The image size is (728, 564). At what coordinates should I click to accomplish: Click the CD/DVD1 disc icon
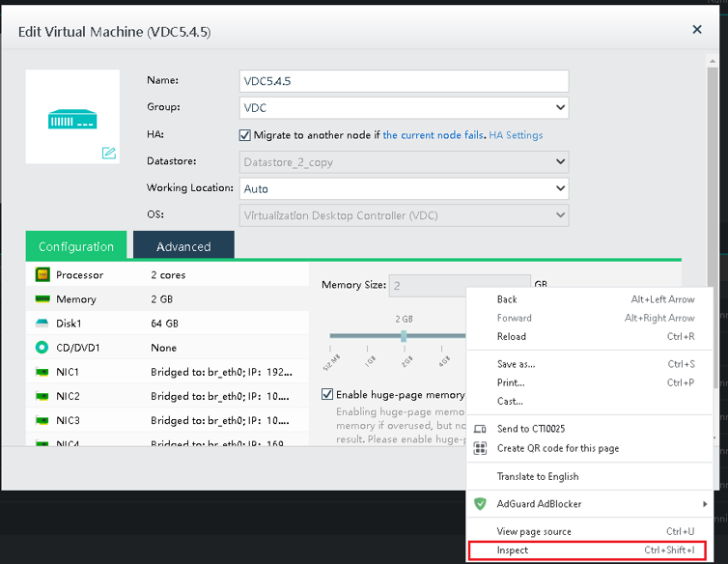pyautogui.click(x=42, y=348)
